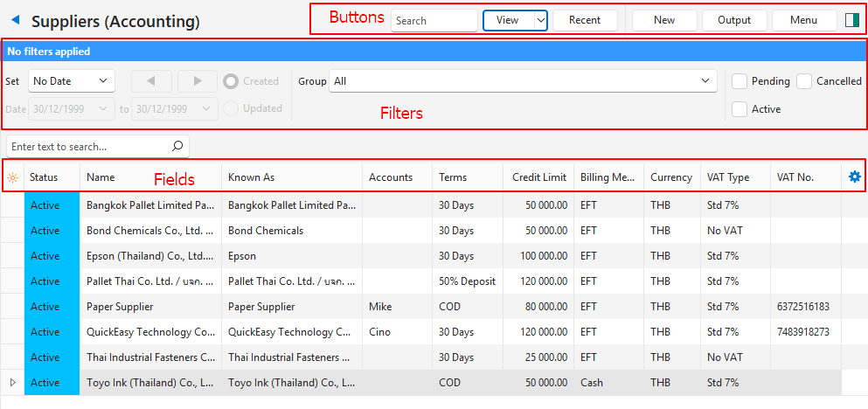Click Active status cell for Epson
This screenshot has width=868, height=409.
point(45,256)
